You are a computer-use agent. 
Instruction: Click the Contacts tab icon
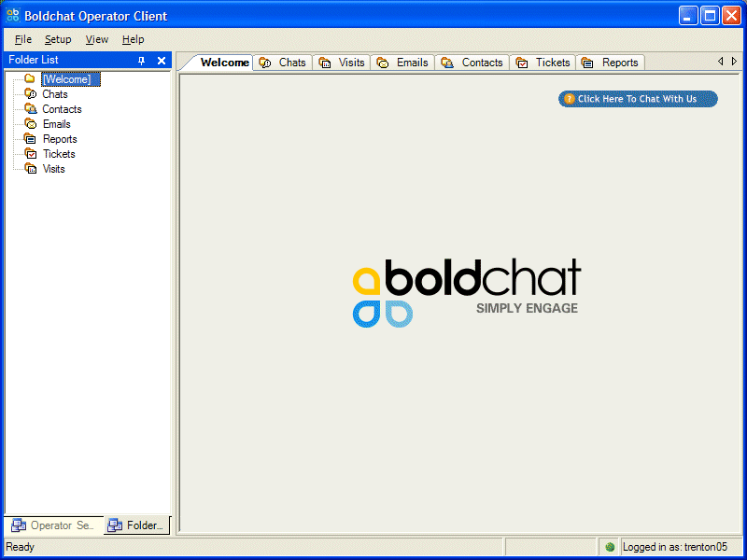(447, 63)
